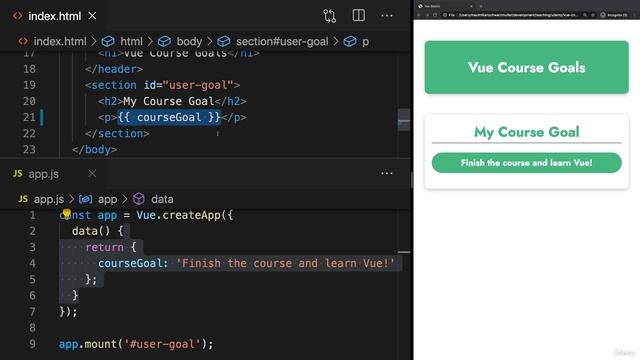Click the Vue Course Goals header in browser

tap(527, 67)
